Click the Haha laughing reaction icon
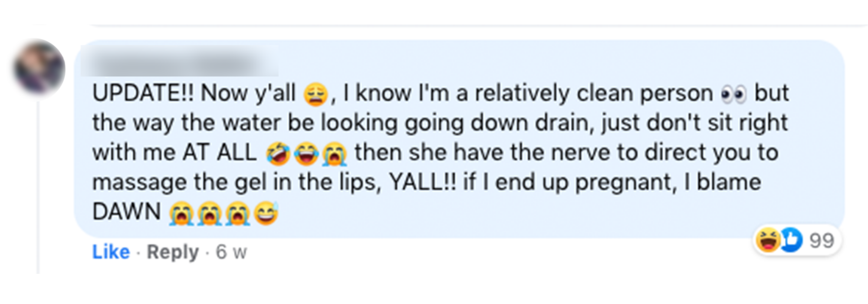868x304 pixels. pyautogui.click(x=768, y=240)
